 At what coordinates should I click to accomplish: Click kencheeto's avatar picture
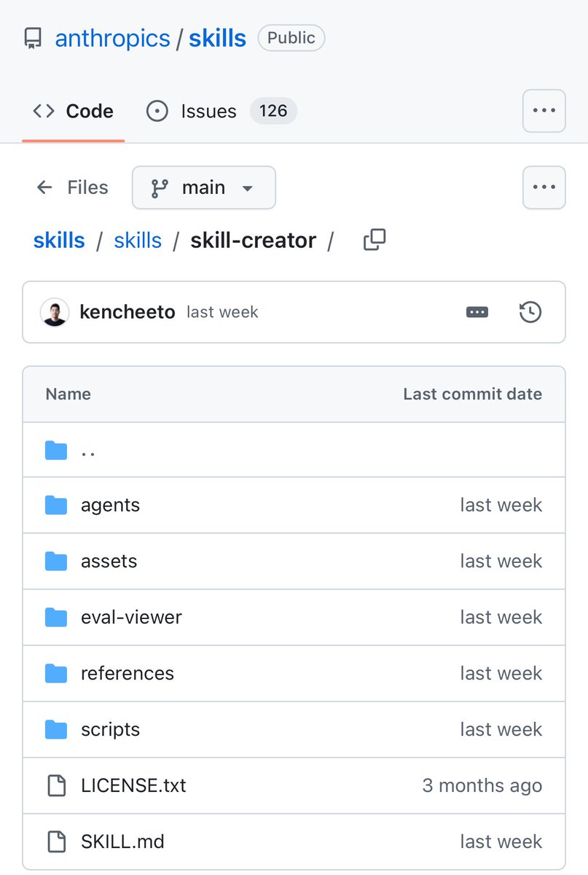tap(55, 312)
